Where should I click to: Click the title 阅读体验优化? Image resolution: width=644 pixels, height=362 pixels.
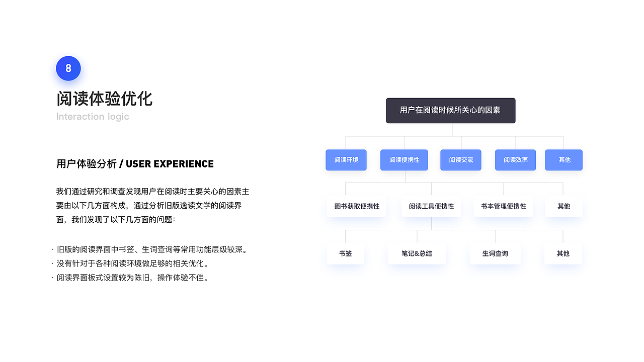click(104, 99)
